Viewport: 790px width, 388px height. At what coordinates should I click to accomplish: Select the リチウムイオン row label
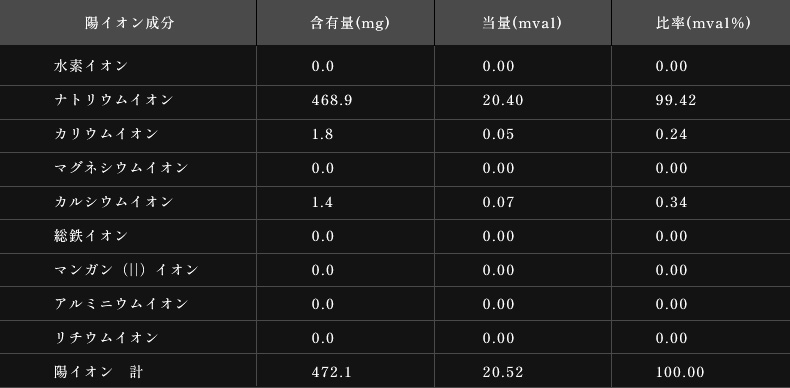tap(106, 338)
